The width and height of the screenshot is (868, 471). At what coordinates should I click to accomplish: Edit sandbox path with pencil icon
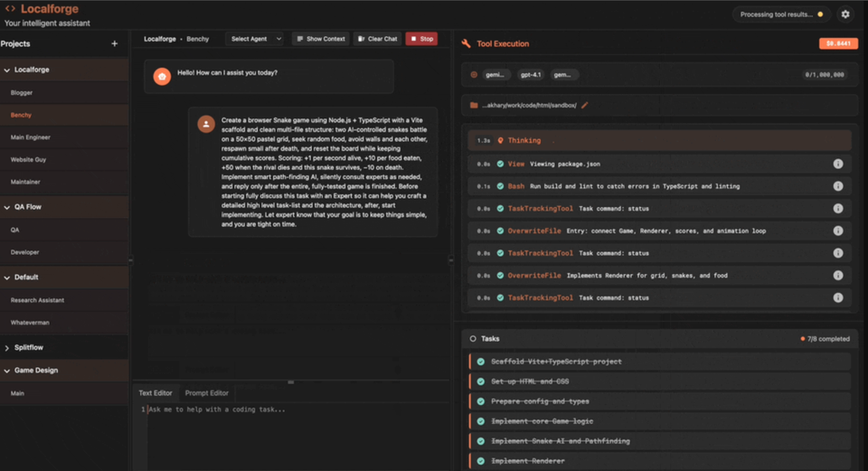[x=585, y=105]
